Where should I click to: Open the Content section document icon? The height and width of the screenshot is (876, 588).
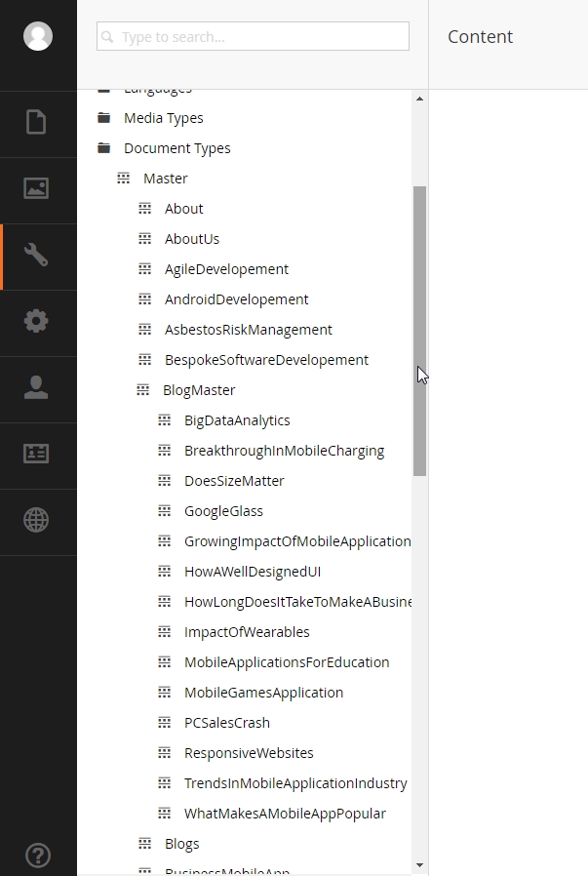click(36, 123)
